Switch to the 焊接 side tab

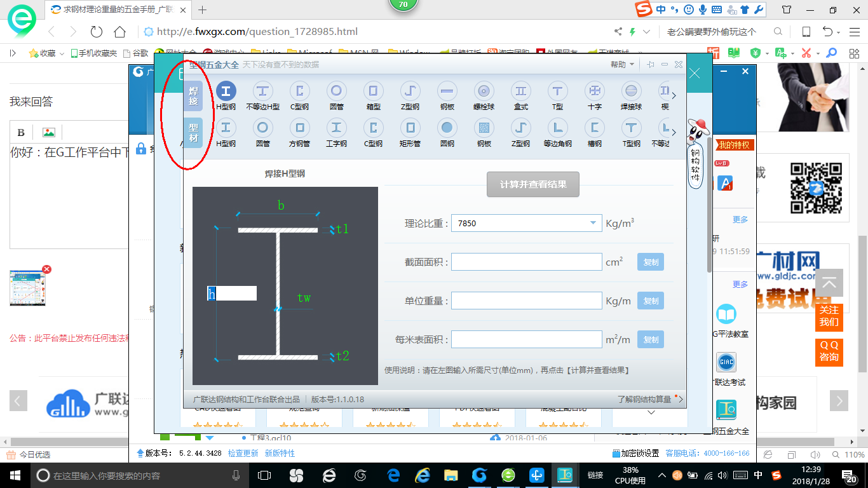pyautogui.click(x=193, y=96)
